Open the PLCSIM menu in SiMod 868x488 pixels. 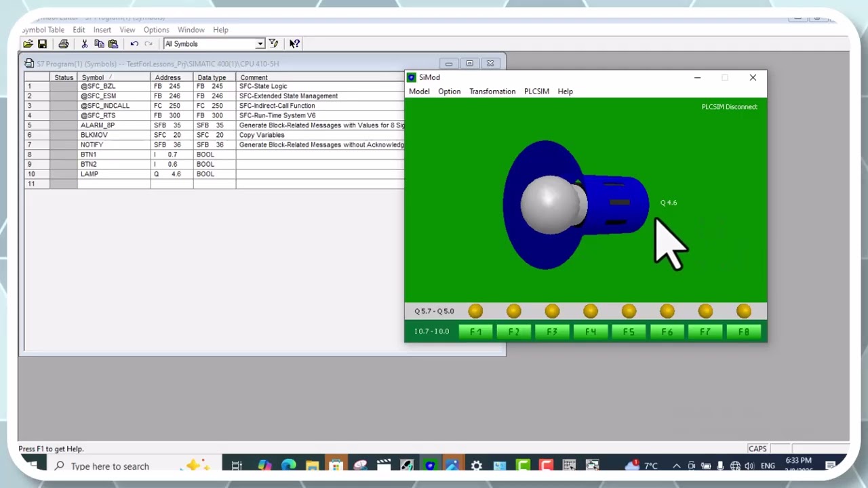click(x=536, y=91)
